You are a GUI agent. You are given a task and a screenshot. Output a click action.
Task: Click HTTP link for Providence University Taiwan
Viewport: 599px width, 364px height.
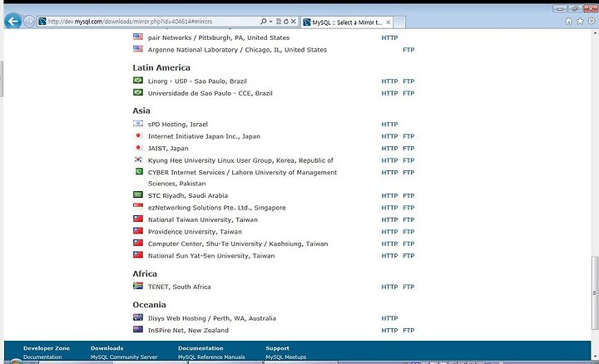389,232
